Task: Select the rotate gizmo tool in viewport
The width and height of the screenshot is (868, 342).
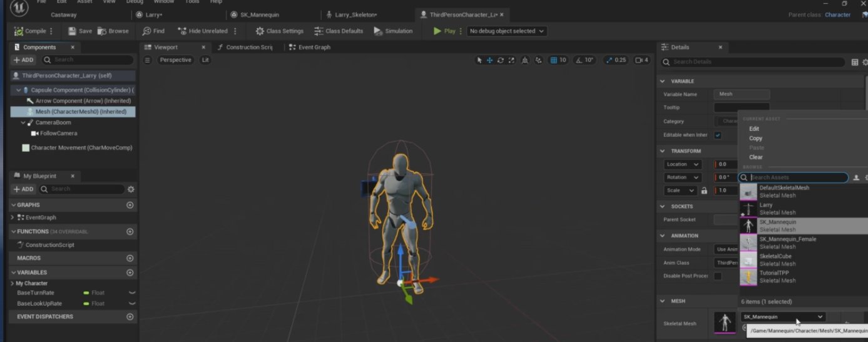Action: 501,60
